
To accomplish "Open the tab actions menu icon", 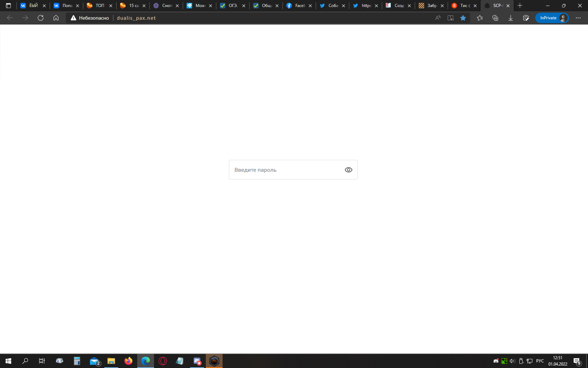I will (x=8, y=6).
